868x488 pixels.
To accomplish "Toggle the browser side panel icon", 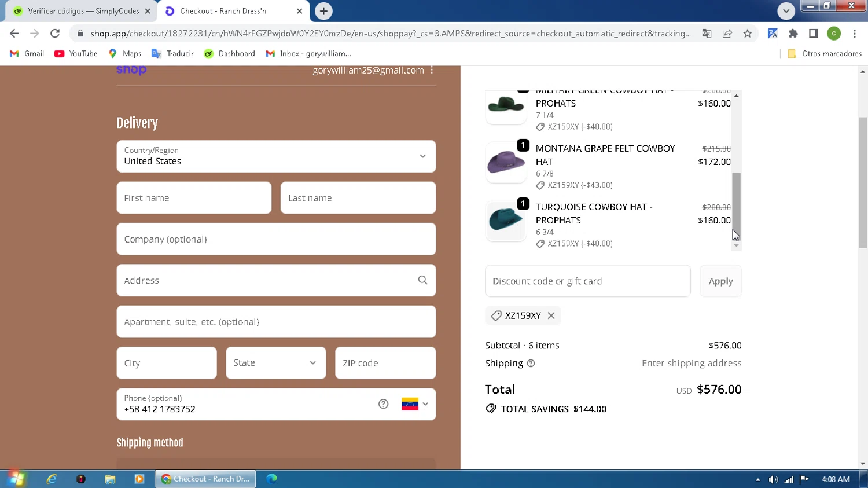I will click(814, 34).
